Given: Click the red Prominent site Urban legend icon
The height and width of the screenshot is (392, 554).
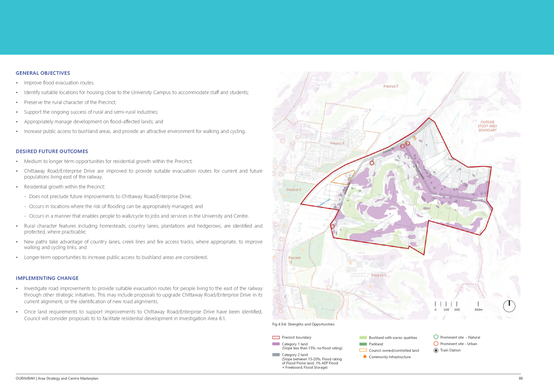Looking at the screenshot, I should (x=436, y=344).
